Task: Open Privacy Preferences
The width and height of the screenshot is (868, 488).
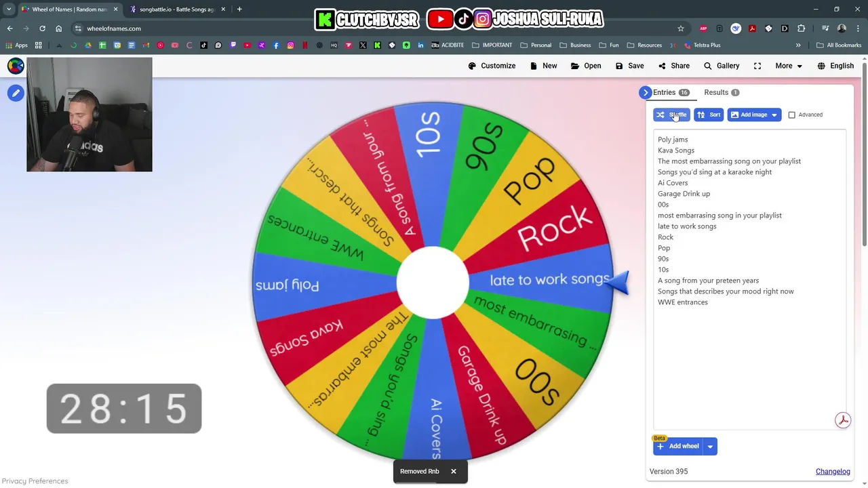Action: pos(35,481)
